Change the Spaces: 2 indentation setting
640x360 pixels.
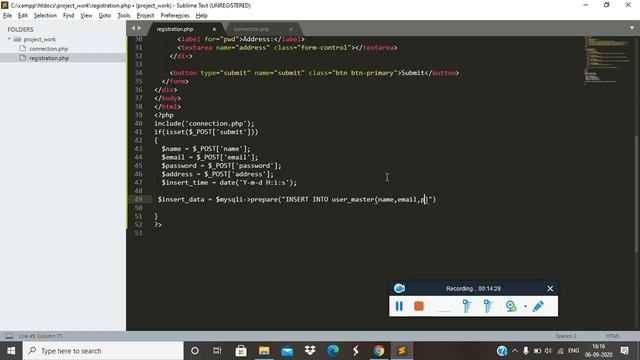(x=566, y=336)
